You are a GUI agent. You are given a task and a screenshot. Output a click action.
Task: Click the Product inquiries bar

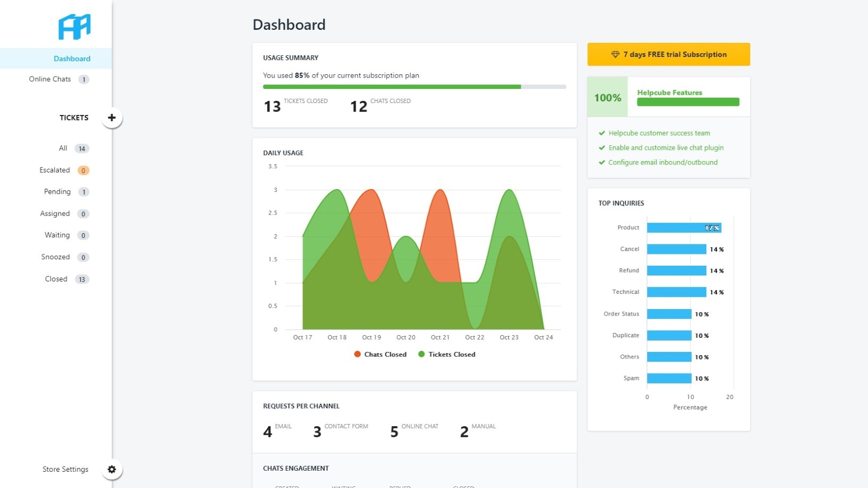click(684, 228)
